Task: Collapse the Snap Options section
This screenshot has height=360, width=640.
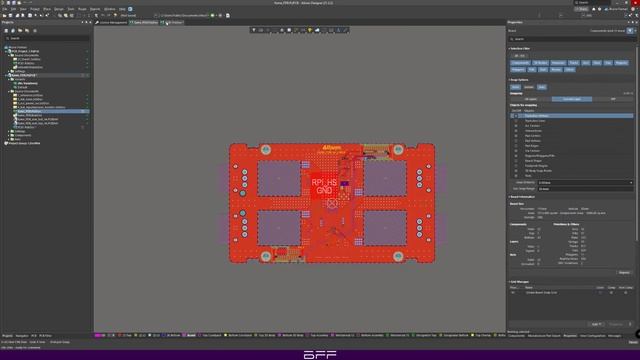Action: click(x=509, y=80)
